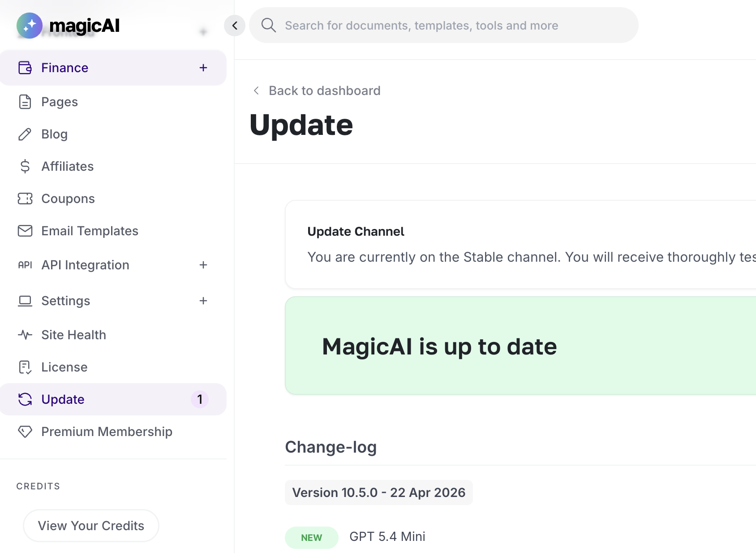Click the Stable channel description text
This screenshot has width=756, height=553.
(532, 257)
